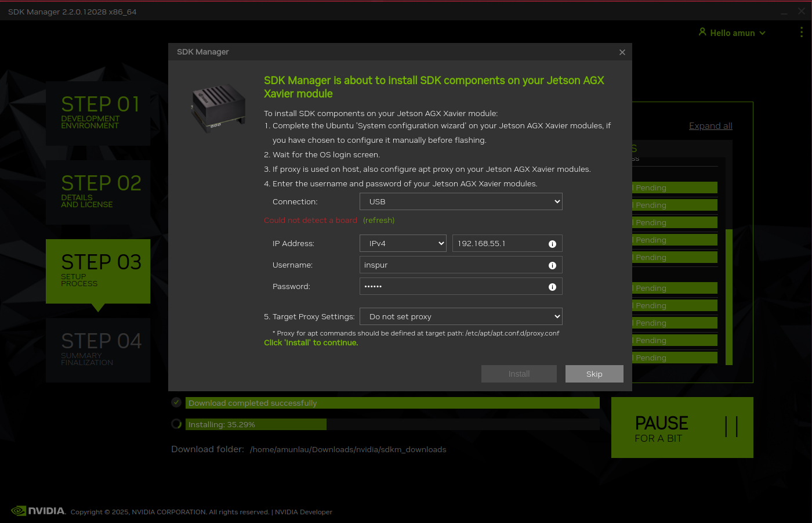Click the Password input field
The image size is (812, 523).
tap(461, 286)
